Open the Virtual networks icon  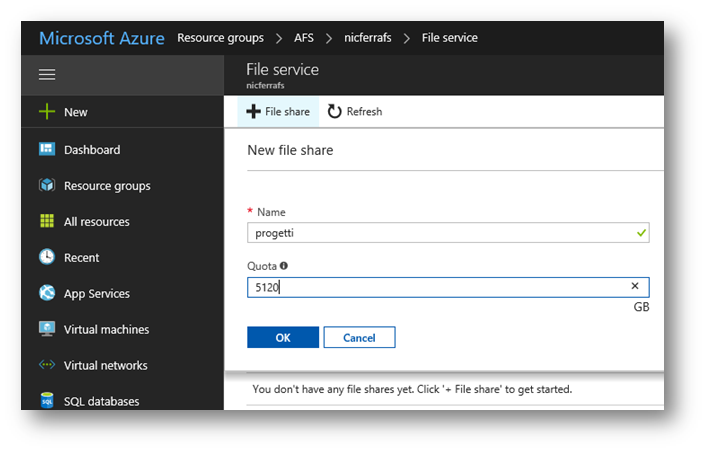(47, 365)
